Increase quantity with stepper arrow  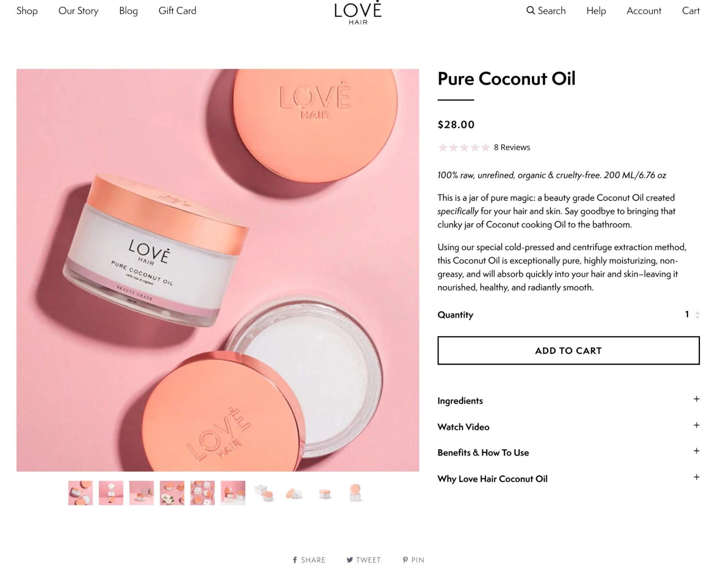coord(697,312)
